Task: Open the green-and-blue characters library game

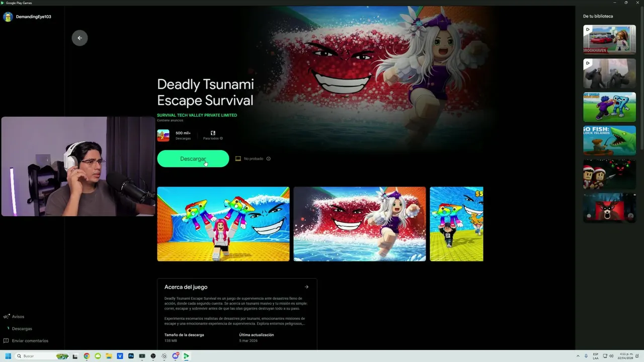Action: click(x=609, y=107)
